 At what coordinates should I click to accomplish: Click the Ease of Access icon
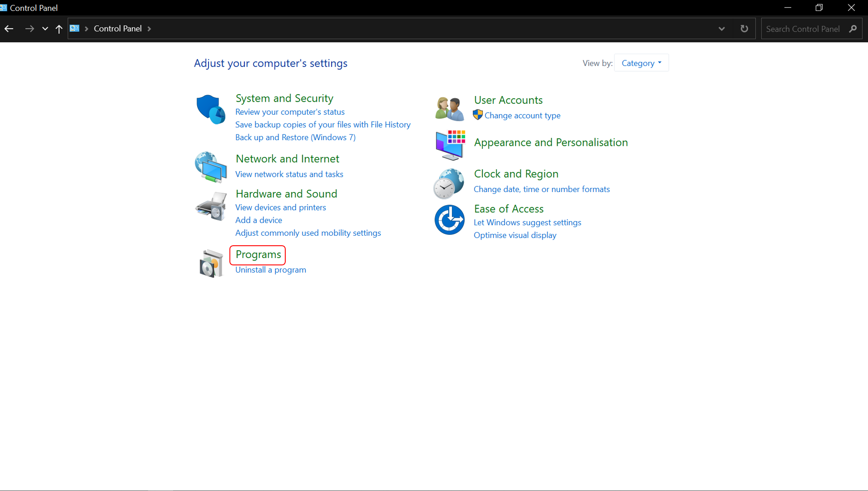(449, 220)
